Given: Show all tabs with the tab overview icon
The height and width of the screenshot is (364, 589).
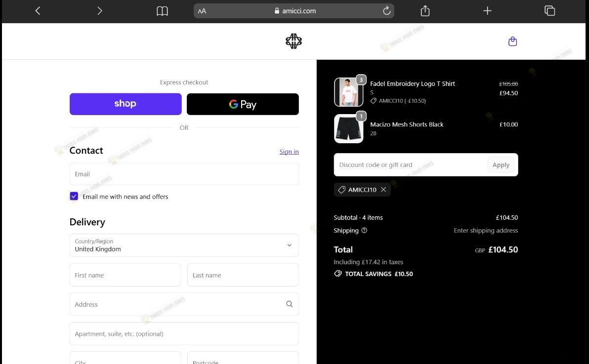Looking at the screenshot, I should pyautogui.click(x=549, y=10).
